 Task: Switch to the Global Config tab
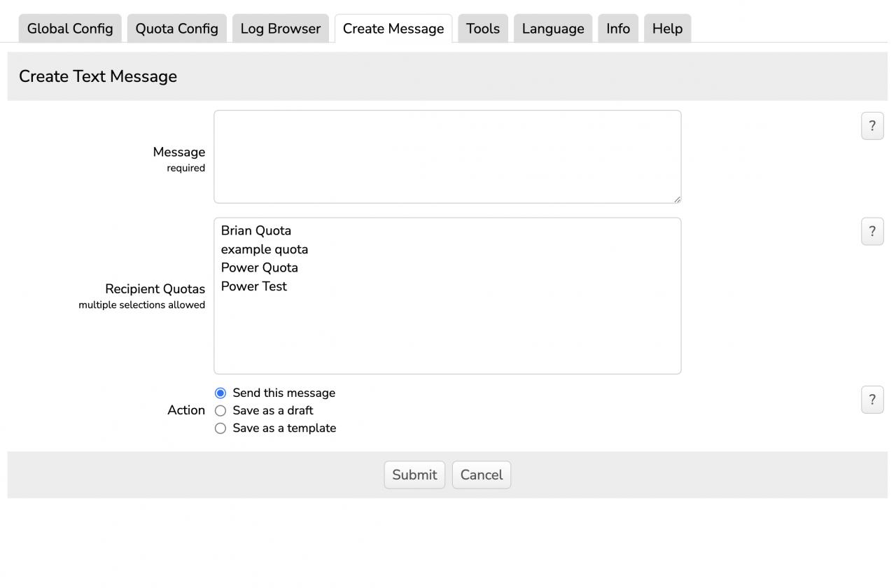tap(70, 29)
